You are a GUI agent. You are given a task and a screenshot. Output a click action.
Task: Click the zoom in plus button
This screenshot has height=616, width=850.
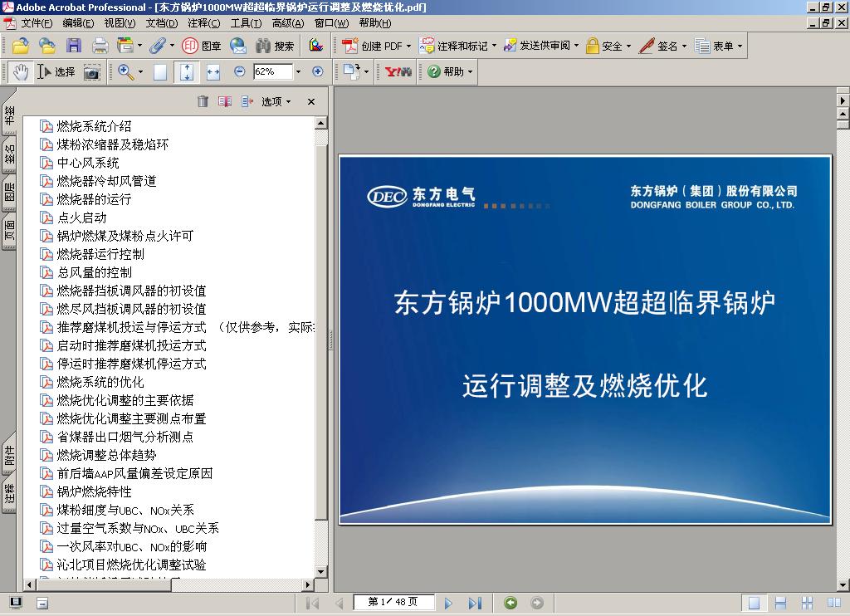(x=318, y=71)
